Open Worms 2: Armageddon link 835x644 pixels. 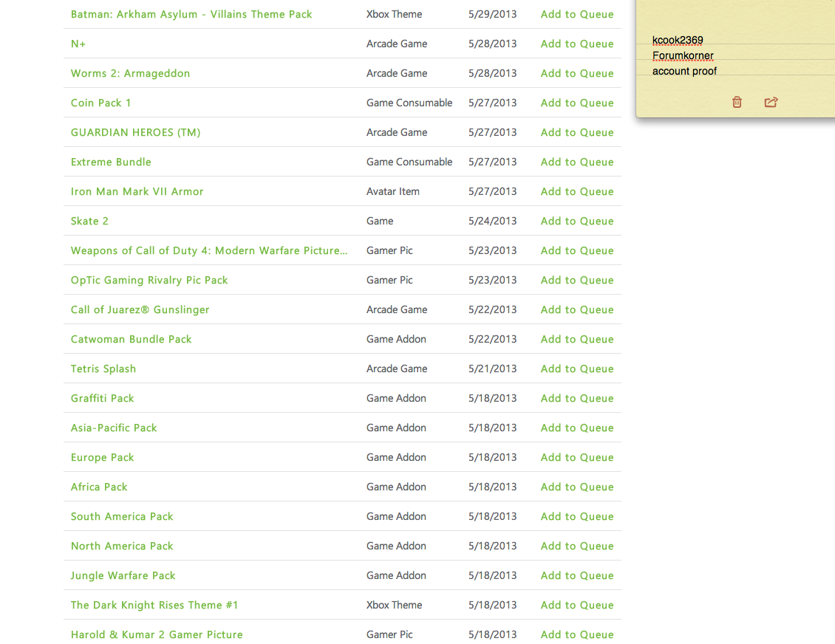pyautogui.click(x=131, y=73)
